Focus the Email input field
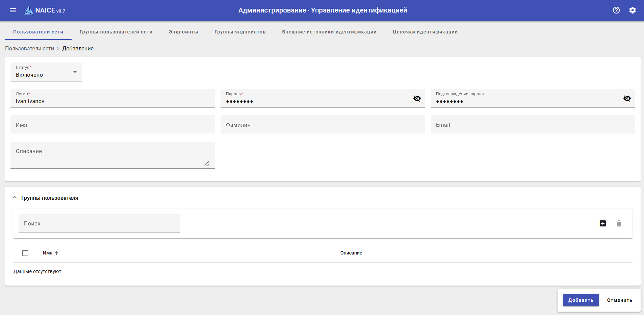Screen dimensions: 644x315 tap(532, 125)
